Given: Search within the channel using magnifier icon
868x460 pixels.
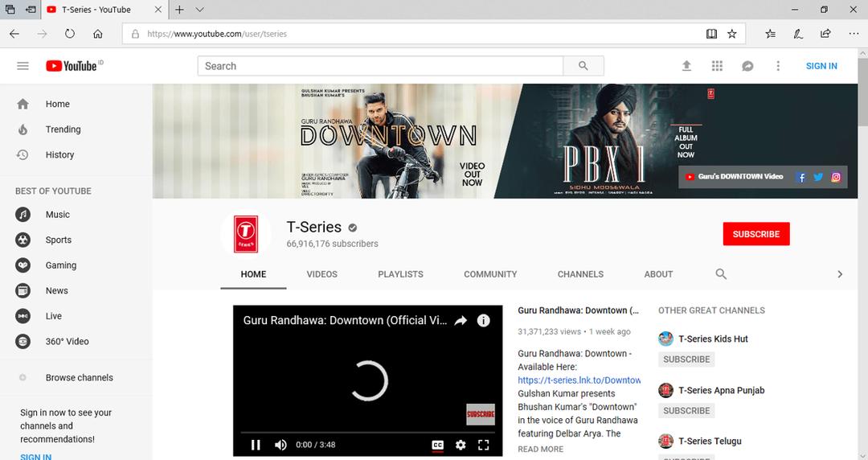Looking at the screenshot, I should pyautogui.click(x=721, y=273).
